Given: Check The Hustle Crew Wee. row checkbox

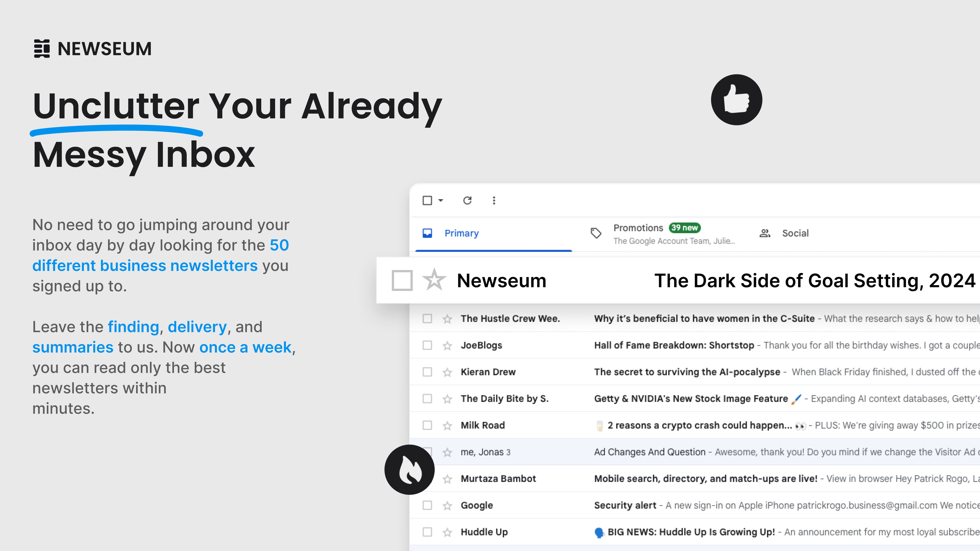Looking at the screenshot, I should (x=427, y=318).
